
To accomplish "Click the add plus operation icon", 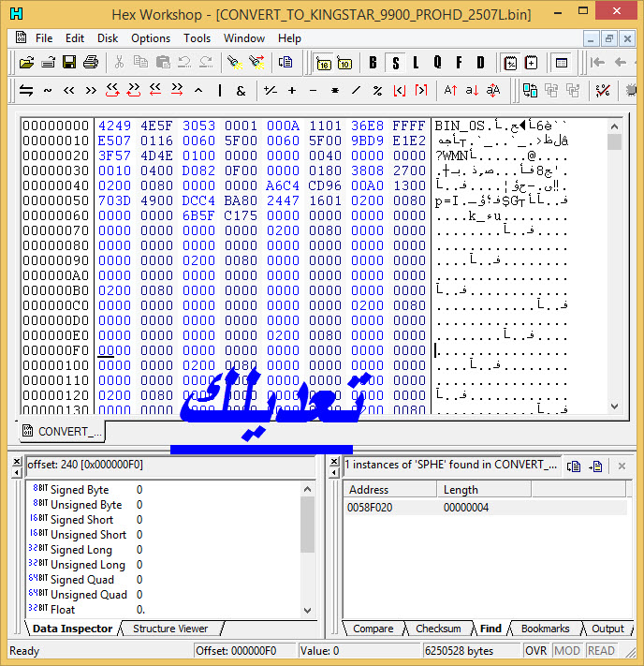I will [x=292, y=91].
